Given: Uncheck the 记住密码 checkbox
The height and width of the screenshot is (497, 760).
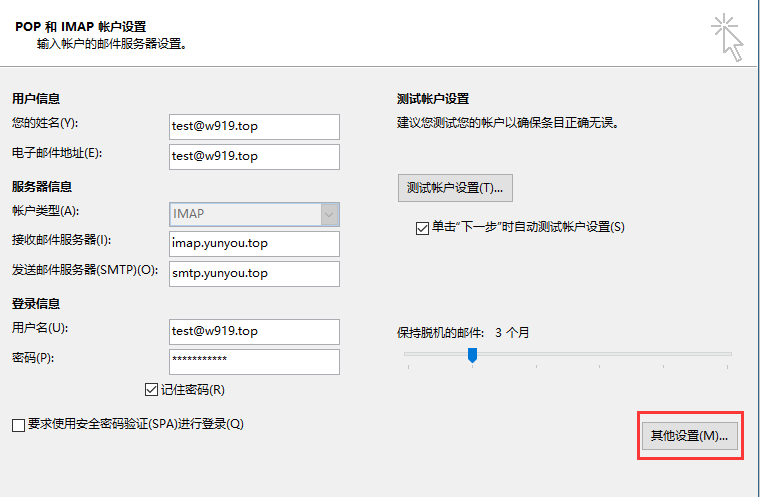Looking at the screenshot, I should point(152,390).
